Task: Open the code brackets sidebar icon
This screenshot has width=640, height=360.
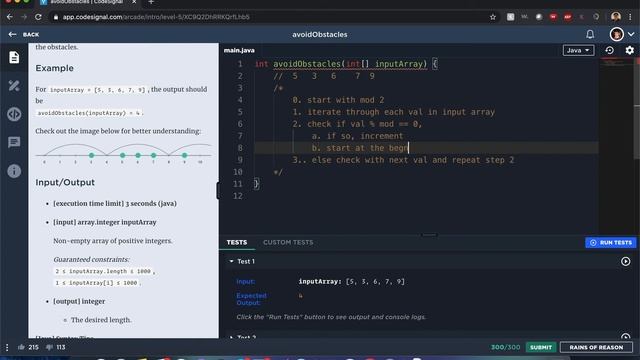Action: [x=14, y=114]
